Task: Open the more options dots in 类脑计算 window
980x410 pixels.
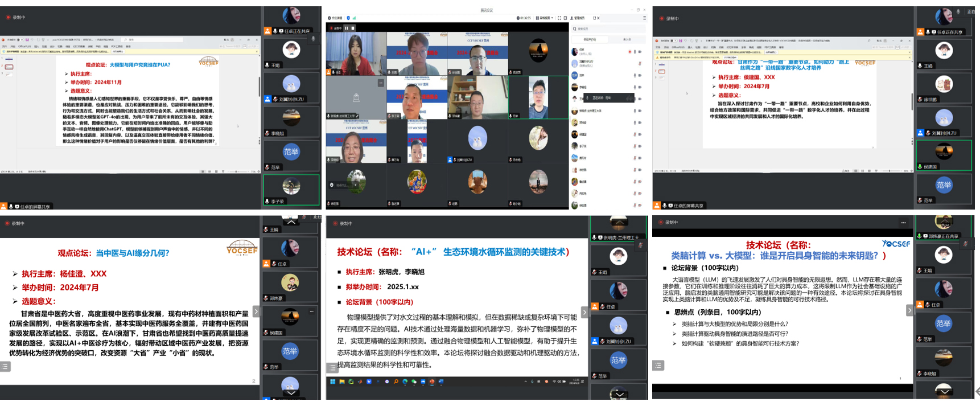Action: point(903,223)
